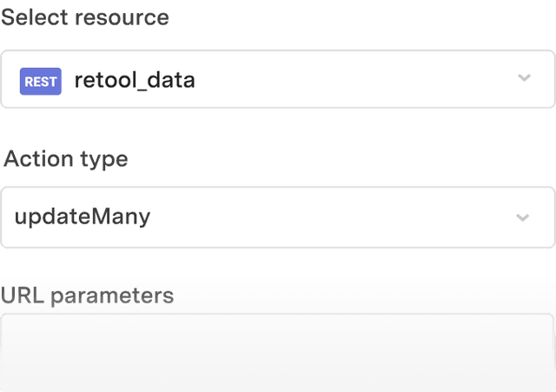
Task: Open the Select resource dropdown
Action: pos(277,79)
